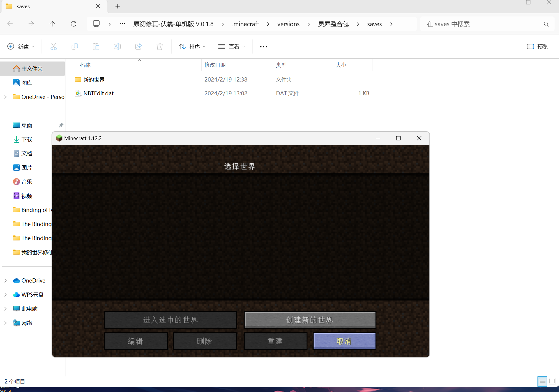Expand the WPS云盘 tree node
The width and height of the screenshot is (559, 392).
pos(6,295)
